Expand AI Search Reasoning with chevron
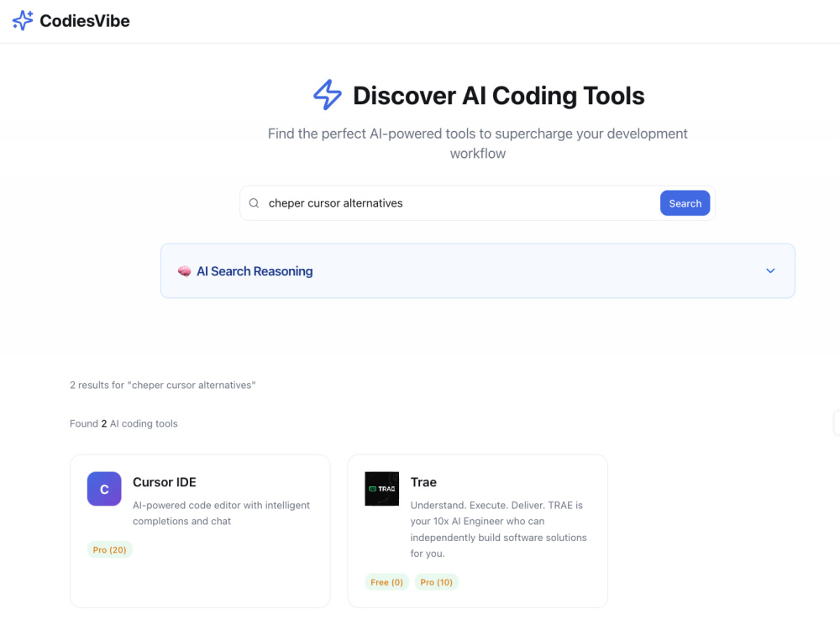840x630 pixels. tap(770, 270)
